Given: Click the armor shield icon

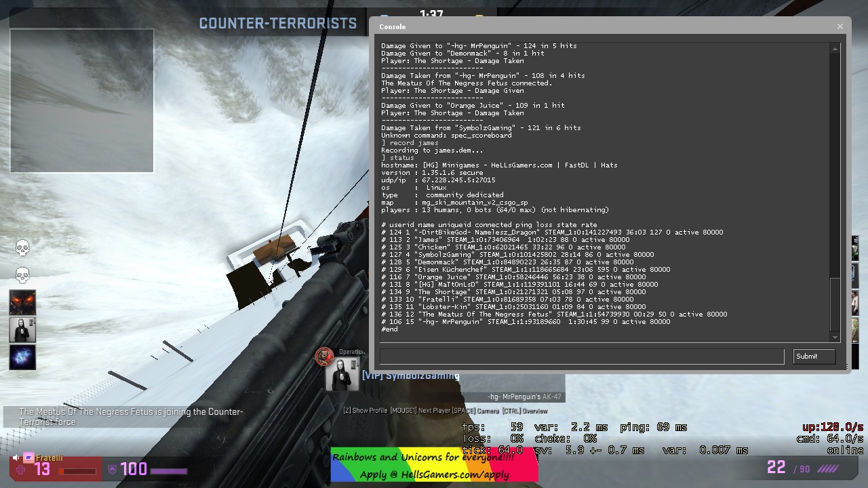Looking at the screenshot, I should (x=112, y=469).
